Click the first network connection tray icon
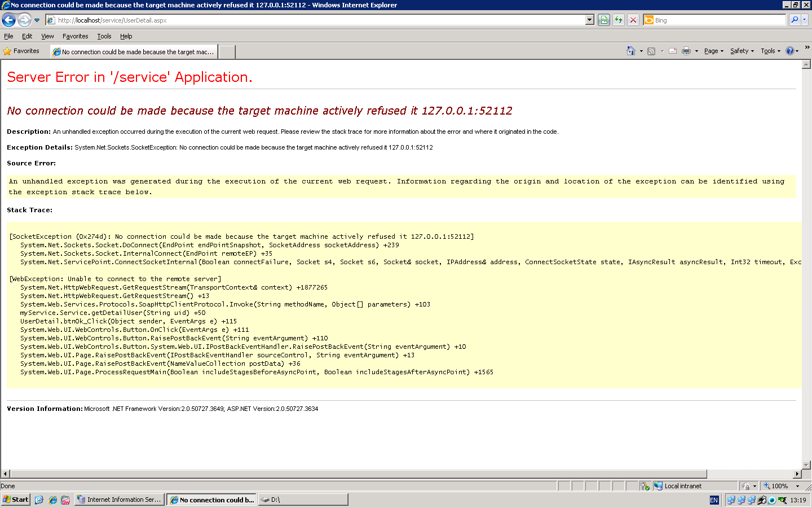The height and width of the screenshot is (508, 812). pos(731,500)
